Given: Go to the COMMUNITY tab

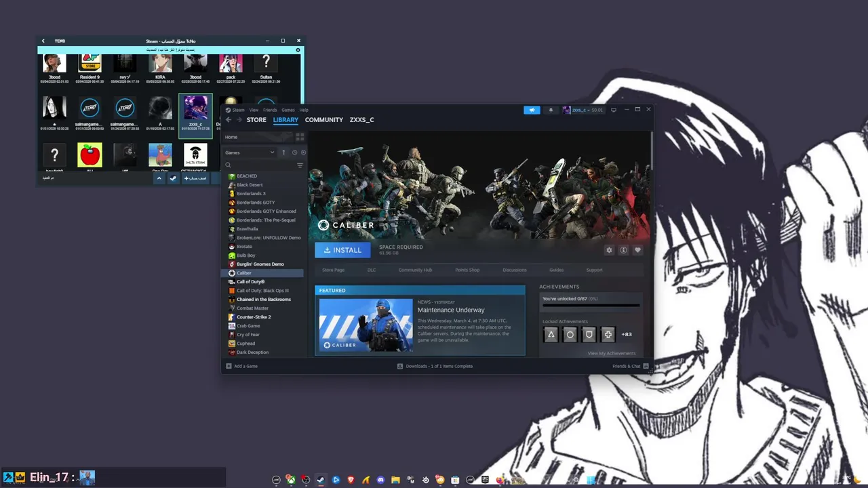Looking at the screenshot, I should point(324,120).
